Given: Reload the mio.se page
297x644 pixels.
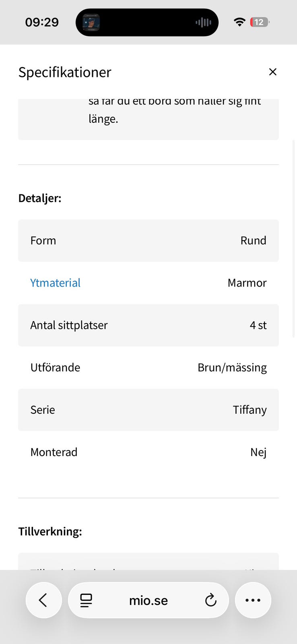Looking at the screenshot, I should pos(210,600).
